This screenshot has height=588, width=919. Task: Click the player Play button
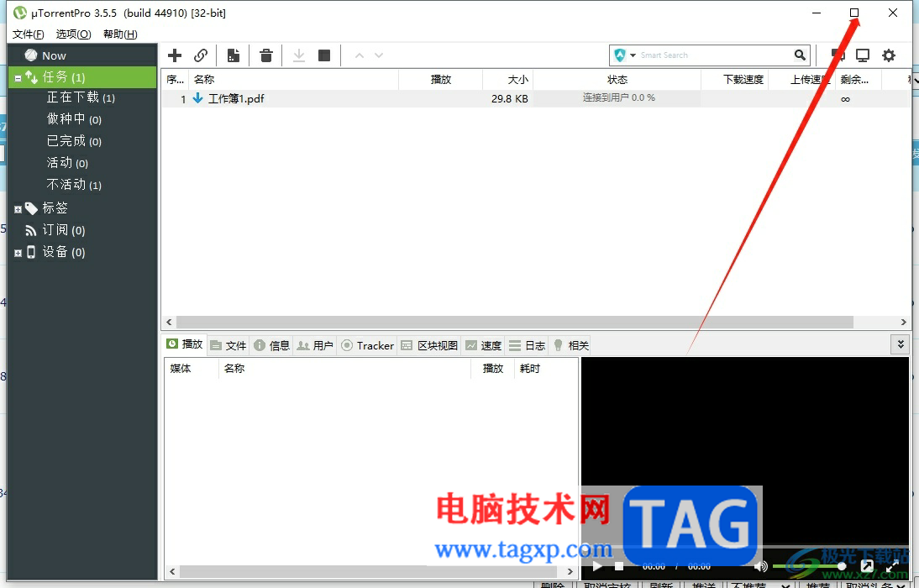coord(597,566)
